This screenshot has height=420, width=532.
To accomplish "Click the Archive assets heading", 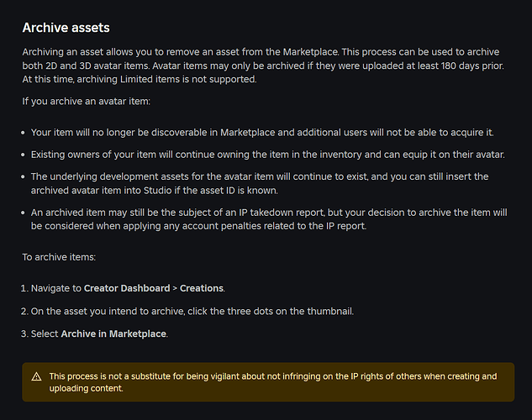I will (x=66, y=28).
